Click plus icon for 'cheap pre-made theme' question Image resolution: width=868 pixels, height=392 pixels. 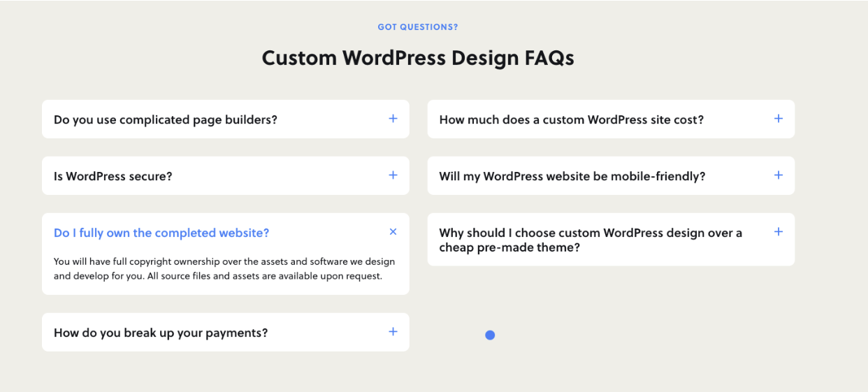point(778,232)
